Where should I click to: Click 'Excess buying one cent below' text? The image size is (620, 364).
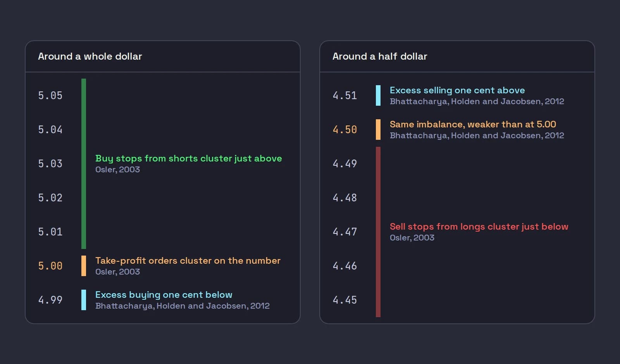tap(164, 295)
